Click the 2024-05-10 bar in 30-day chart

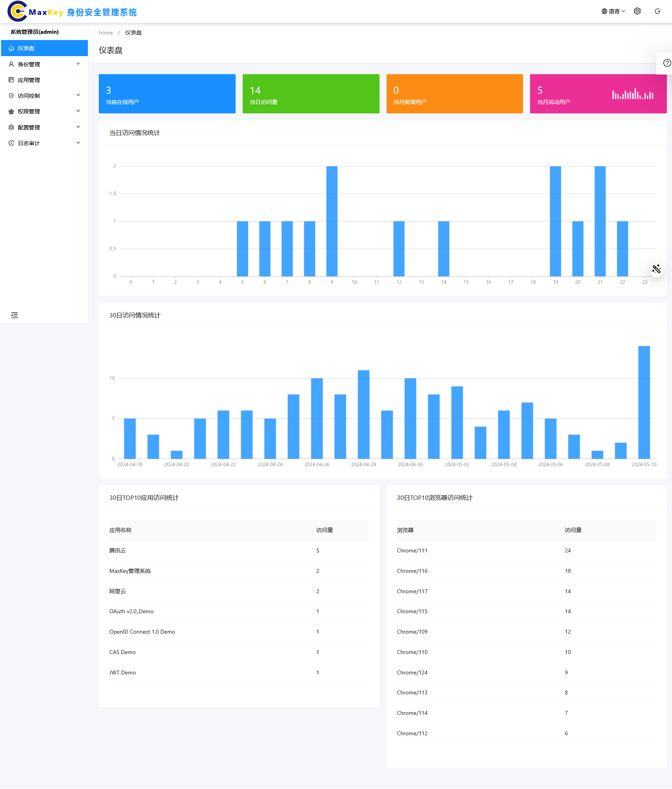click(644, 402)
